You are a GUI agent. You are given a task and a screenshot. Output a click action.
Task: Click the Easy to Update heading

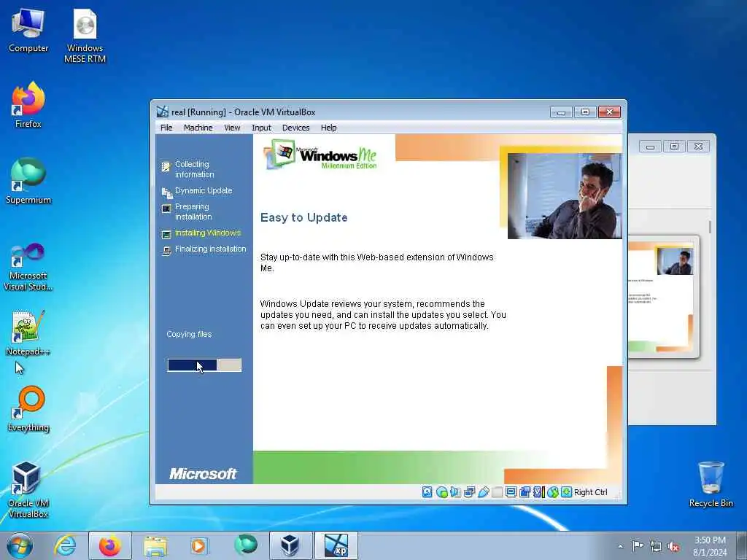[304, 217]
